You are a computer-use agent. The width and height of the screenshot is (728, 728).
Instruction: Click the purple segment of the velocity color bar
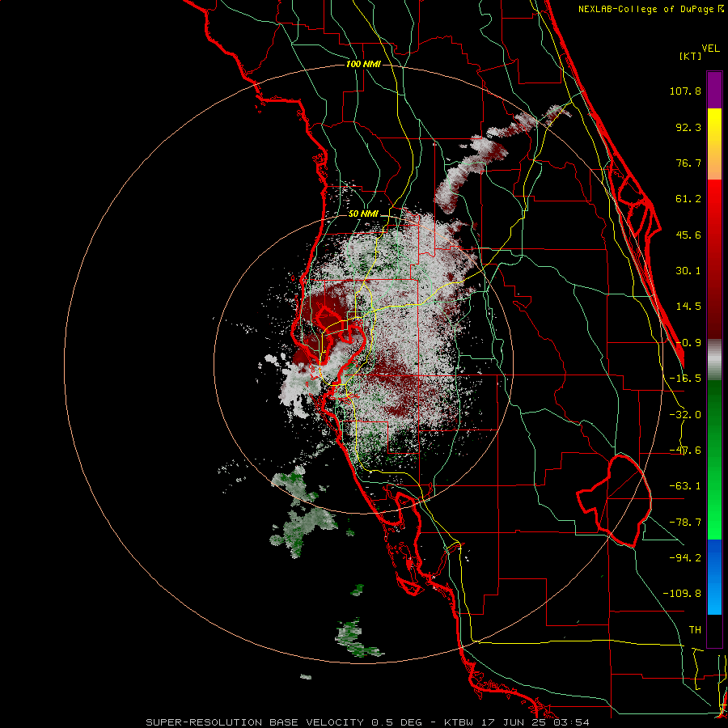point(714,90)
